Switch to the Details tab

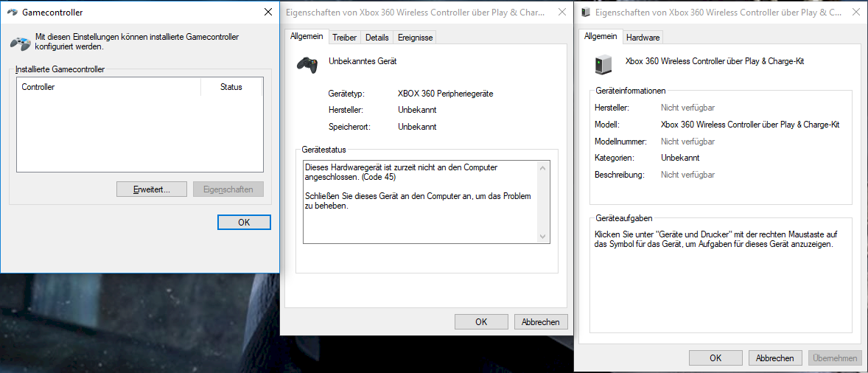click(377, 38)
